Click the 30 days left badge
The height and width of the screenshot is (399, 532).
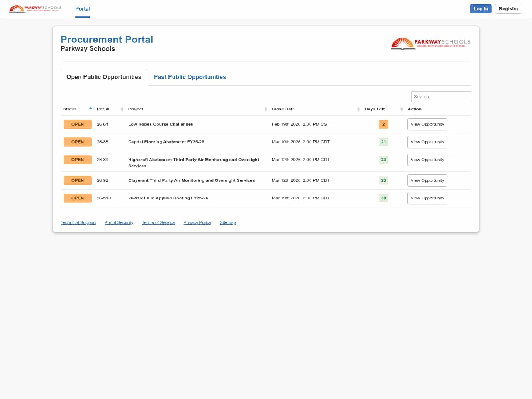[383, 198]
